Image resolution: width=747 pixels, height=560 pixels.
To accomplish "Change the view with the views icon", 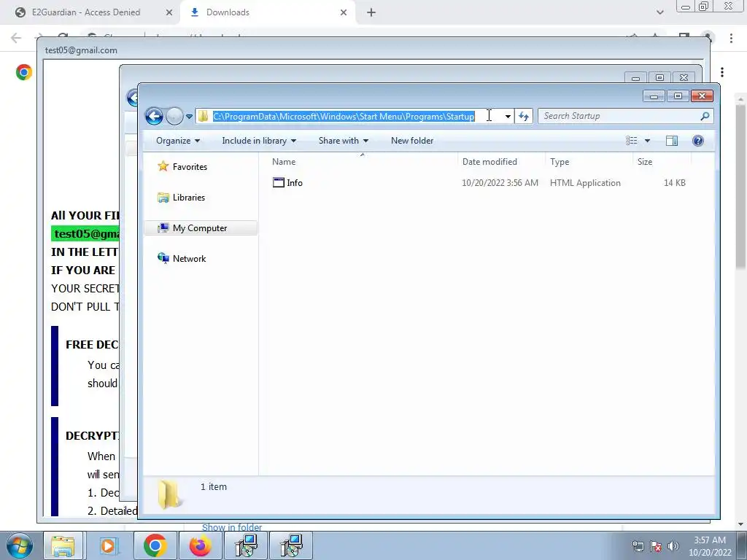I will tap(632, 141).
